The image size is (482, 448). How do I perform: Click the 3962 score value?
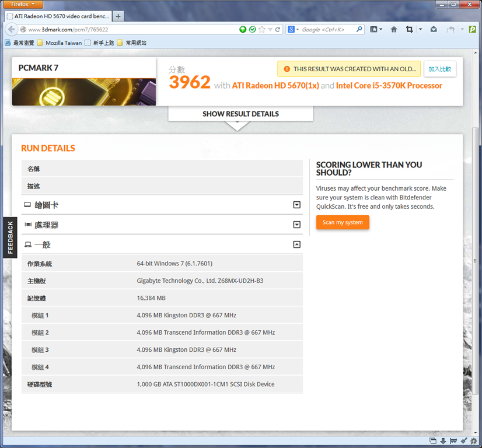[x=190, y=82]
